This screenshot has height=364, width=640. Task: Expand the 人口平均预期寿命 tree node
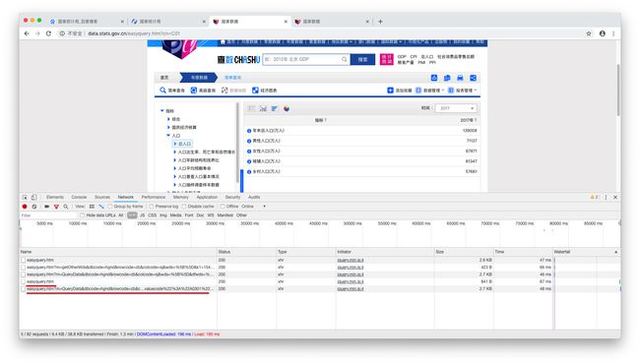pyautogui.click(x=175, y=168)
